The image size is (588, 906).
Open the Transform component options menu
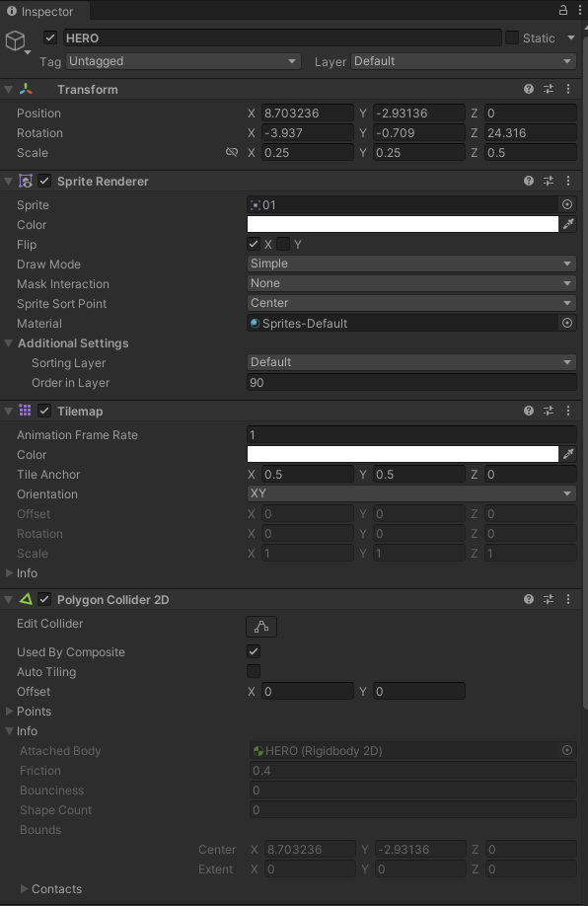(x=568, y=89)
